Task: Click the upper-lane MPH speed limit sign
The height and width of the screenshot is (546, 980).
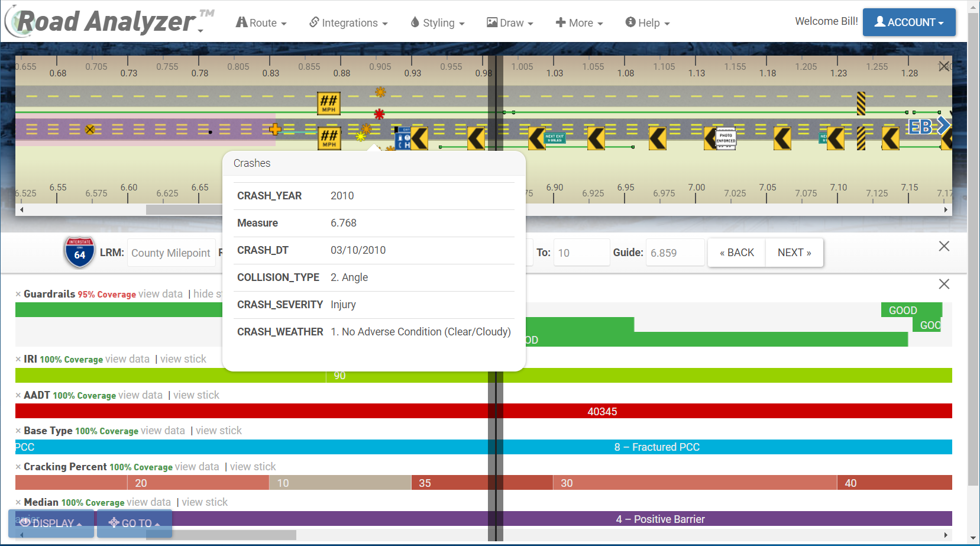Action: 328,103
